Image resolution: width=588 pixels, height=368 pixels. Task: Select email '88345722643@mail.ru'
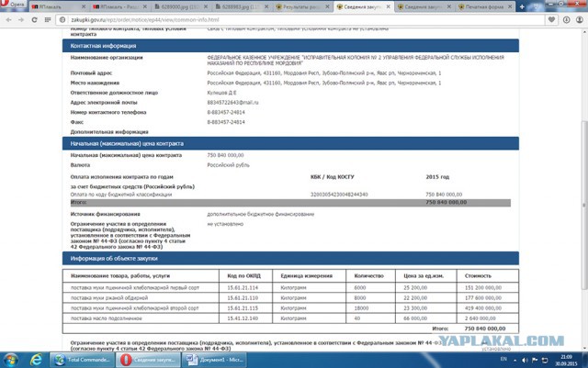232,102
